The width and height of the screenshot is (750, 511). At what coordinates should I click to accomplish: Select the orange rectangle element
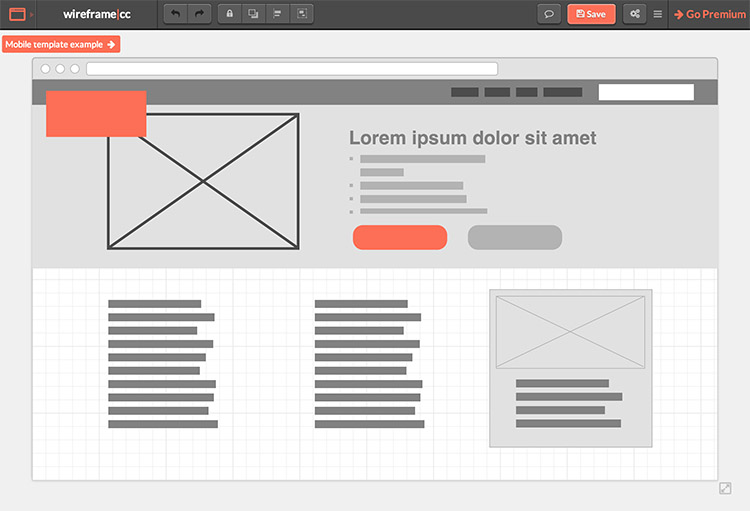[x=96, y=114]
